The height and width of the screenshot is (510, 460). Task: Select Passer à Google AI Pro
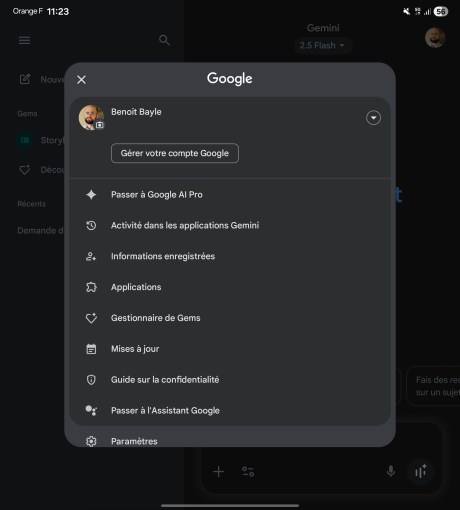pos(230,195)
